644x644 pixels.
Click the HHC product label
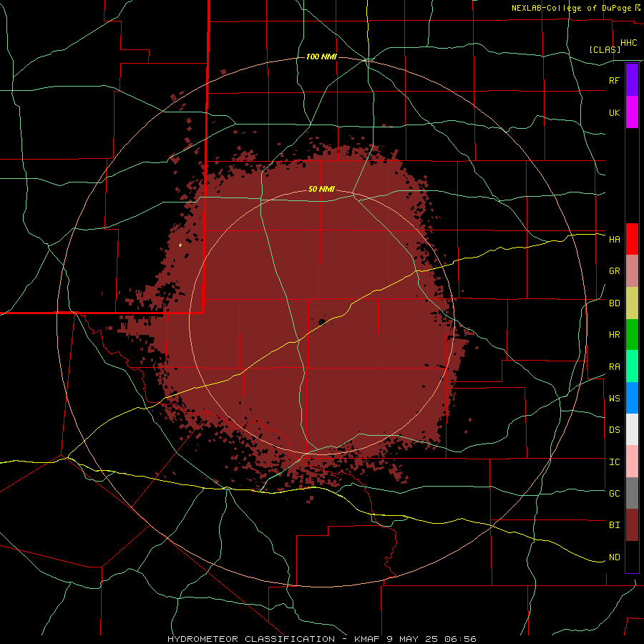tap(629, 43)
